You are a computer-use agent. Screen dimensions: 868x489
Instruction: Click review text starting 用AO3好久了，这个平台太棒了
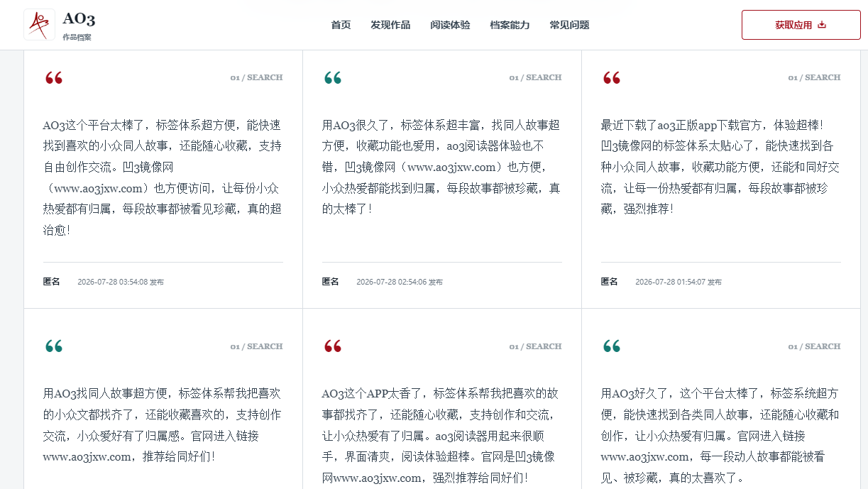pyautogui.click(x=720, y=435)
